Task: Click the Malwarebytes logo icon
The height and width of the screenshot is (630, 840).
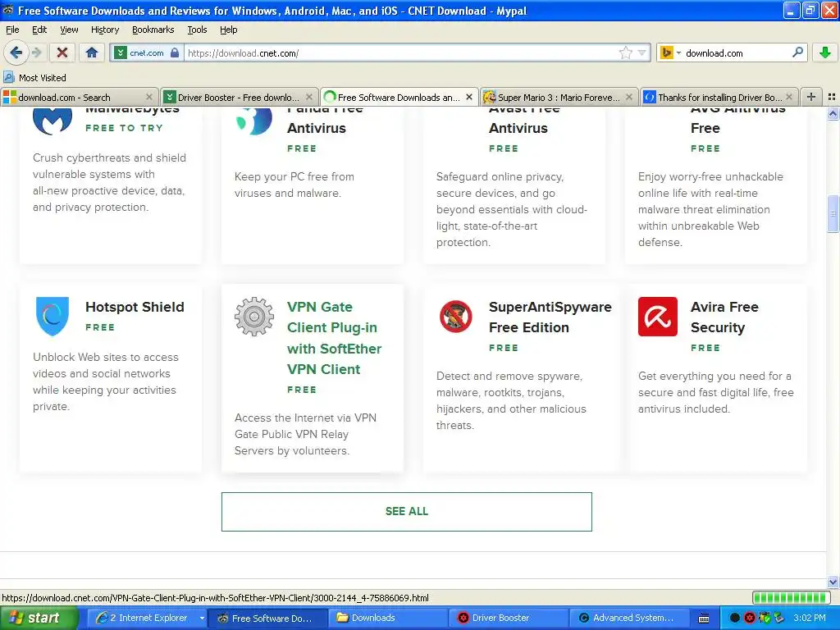Action: pyautogui.click(x=52, y=121)
